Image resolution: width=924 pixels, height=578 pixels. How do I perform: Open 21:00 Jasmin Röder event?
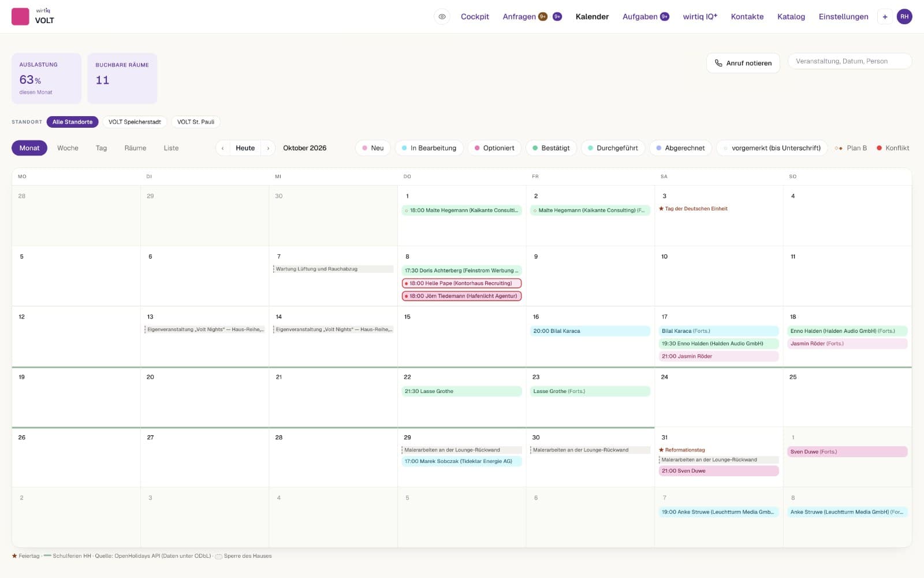[x=718, y=356]
